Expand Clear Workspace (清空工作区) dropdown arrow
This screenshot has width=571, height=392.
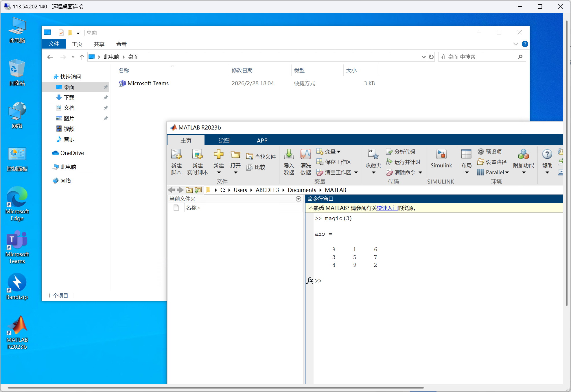click(356, 173)
